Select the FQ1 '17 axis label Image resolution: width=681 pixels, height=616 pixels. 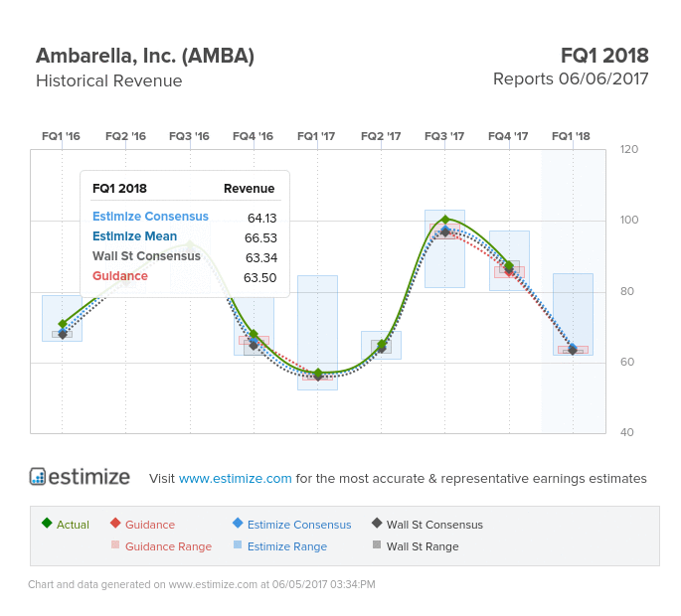pyautogui.click(x=316, y=136)
